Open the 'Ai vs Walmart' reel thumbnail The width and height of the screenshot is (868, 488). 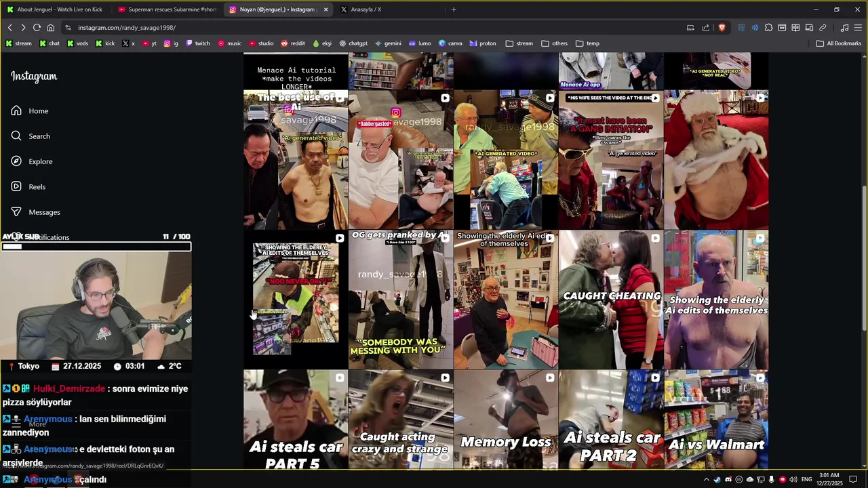pos(716,420)
